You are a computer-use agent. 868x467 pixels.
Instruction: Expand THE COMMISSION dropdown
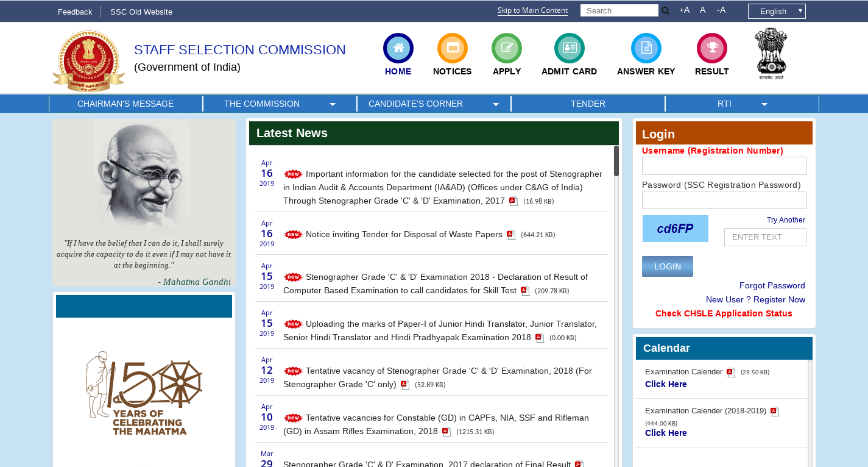coord(261,104)
